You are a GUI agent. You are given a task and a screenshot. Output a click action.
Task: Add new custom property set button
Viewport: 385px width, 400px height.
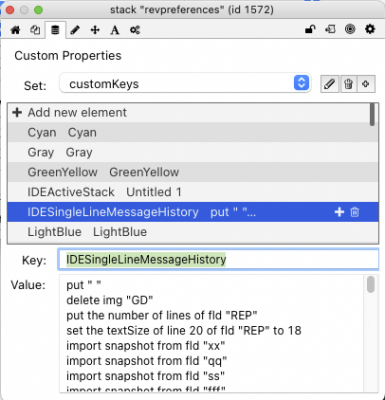coord(366,84)
